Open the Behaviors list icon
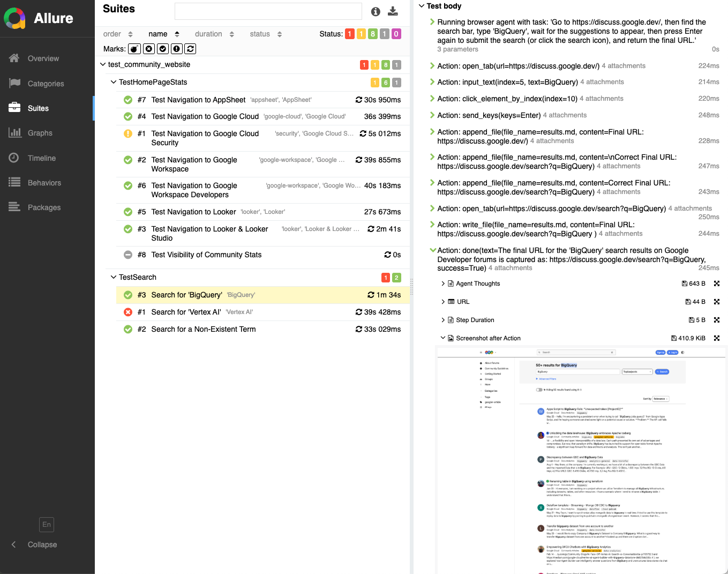This screenshot has height=574, width=728. pyautogui.click(x=14, y=182)
